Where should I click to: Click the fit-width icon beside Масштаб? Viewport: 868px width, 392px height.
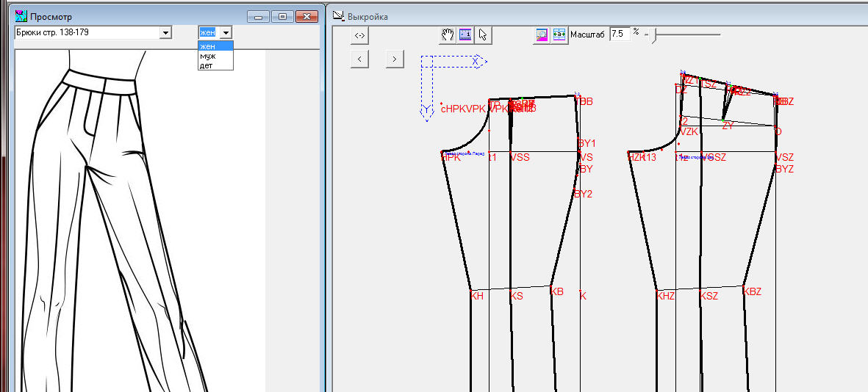coord(559,35)
